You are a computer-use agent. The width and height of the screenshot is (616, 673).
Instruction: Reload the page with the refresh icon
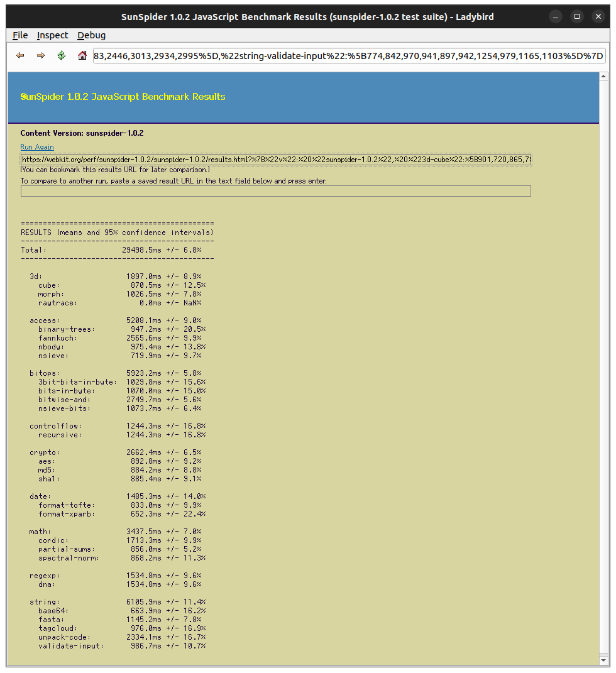tap(62, 55)
